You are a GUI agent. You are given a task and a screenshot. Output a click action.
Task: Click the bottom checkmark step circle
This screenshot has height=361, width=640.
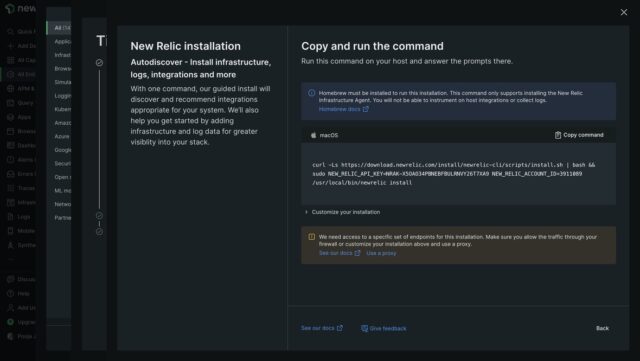point(99,232)
